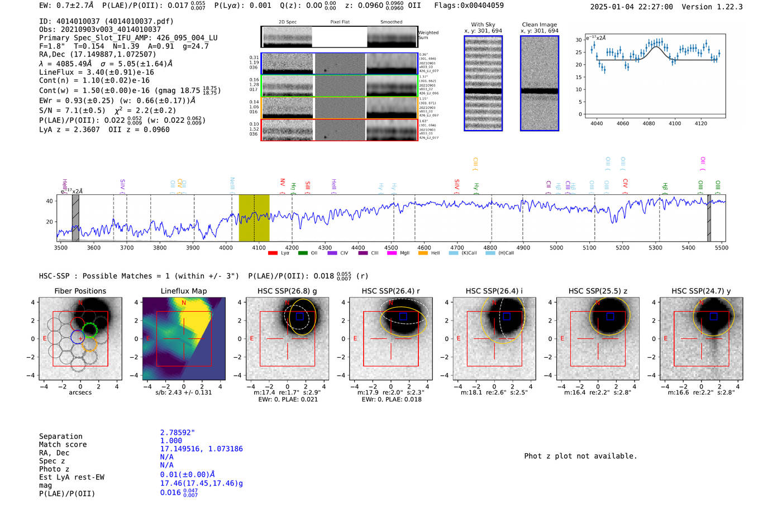Open the With Sky cutout image
The height and width of the screenshot is (532, 782).
pyautogui.click(x=483, y=83)
